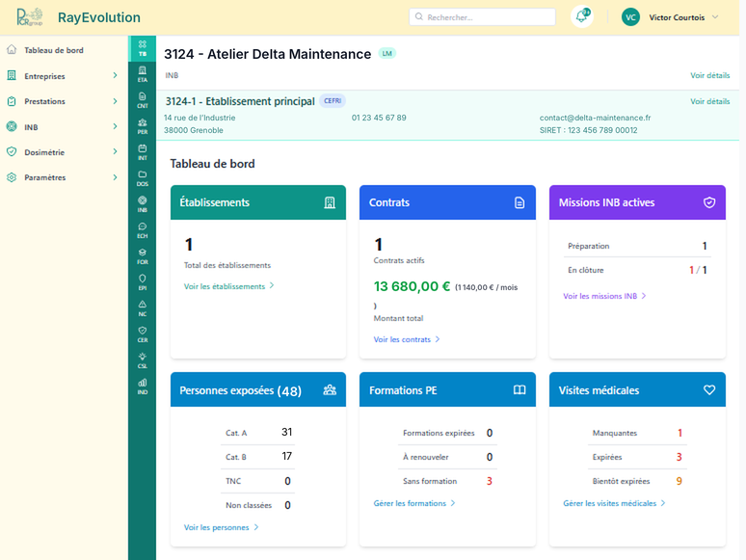Viewport: 746px width, 560px height.
Task: Select the DOS folder rail icon
Action: click(143, 178)
